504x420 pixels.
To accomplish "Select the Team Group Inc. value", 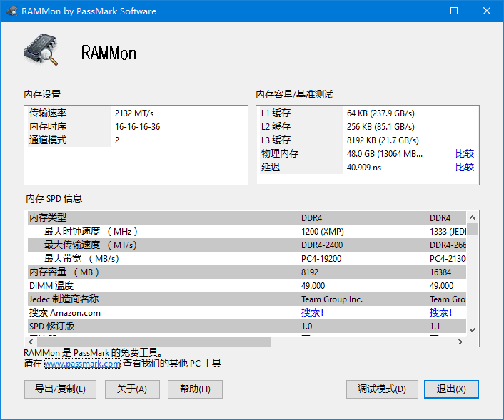I will point(332,299).
